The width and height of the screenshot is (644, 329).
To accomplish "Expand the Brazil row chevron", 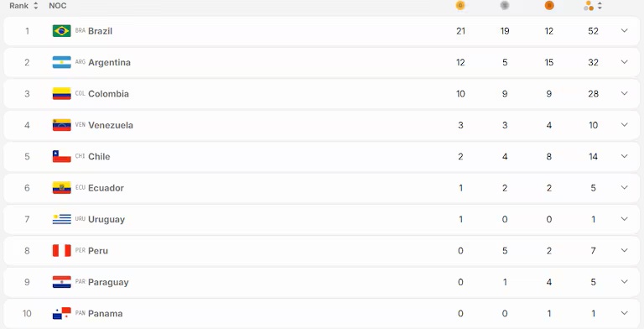I will pyautogui.click(x=624, y=31).
